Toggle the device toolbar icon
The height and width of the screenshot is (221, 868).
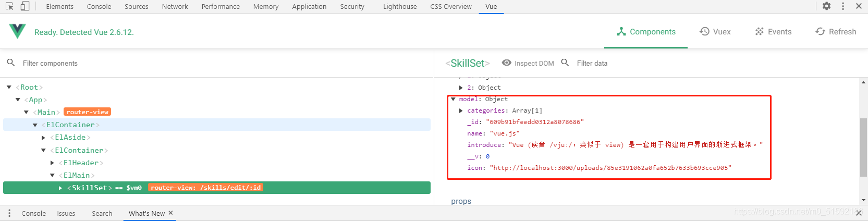click(25, 6)
